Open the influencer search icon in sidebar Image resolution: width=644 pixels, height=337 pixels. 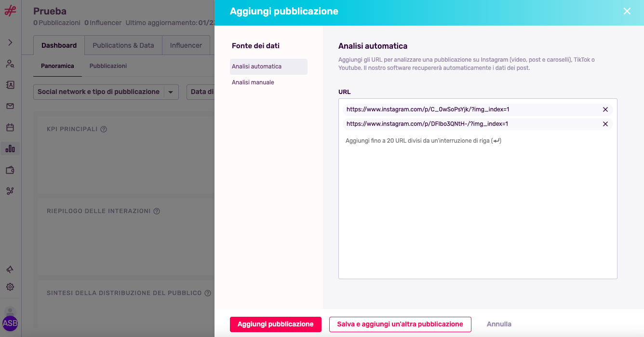[x=10, y=64]
